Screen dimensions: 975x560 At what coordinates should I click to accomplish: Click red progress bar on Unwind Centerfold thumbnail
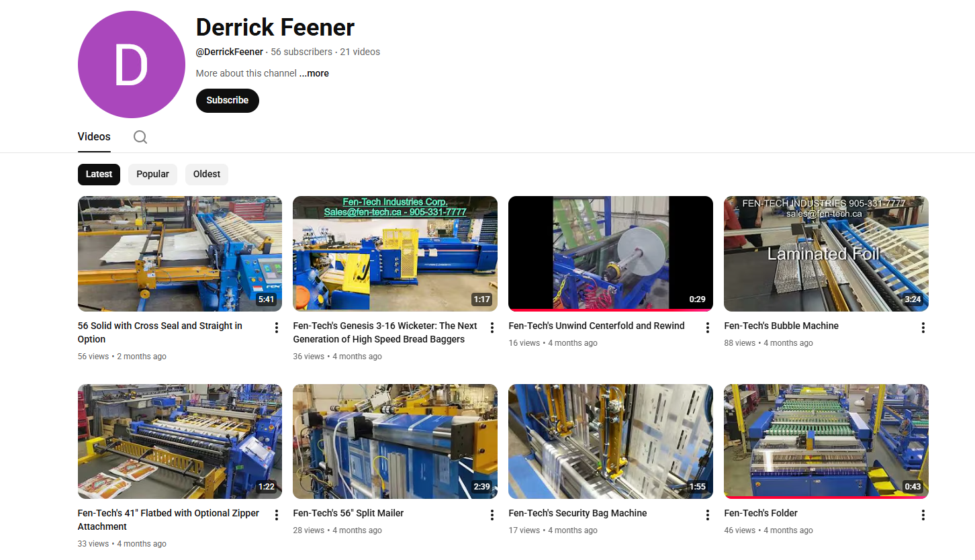(610, 310)
